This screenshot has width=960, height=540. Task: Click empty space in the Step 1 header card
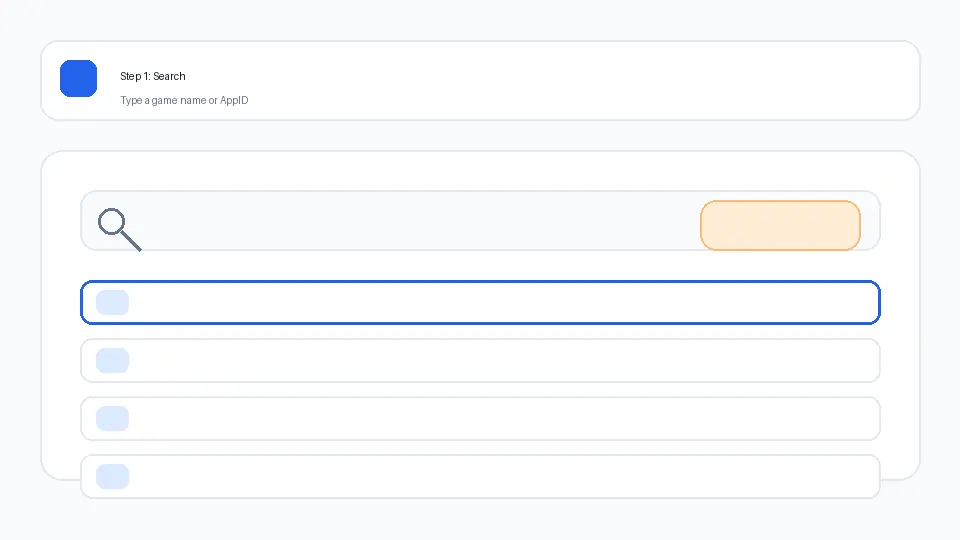600,81
